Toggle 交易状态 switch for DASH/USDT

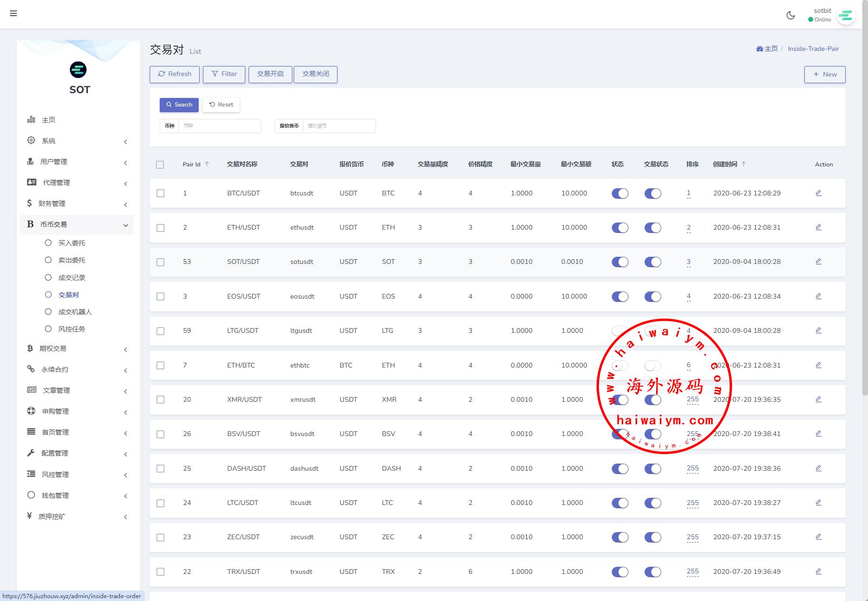pos(653,469)
